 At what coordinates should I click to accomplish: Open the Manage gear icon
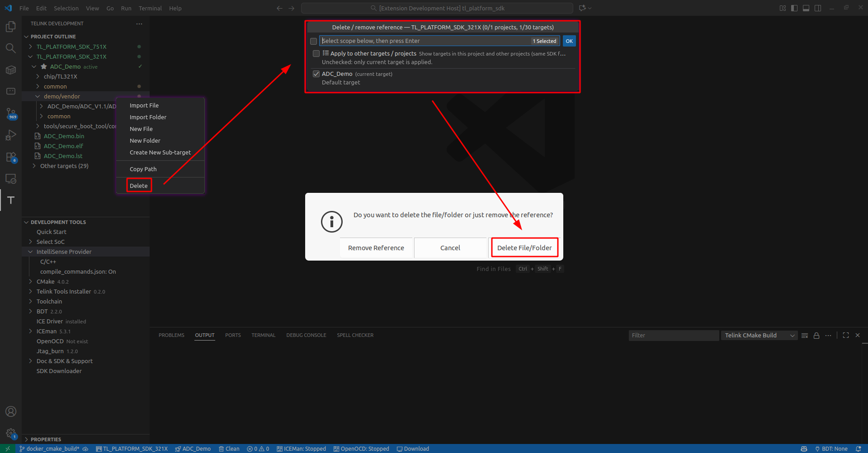point(11,434)
